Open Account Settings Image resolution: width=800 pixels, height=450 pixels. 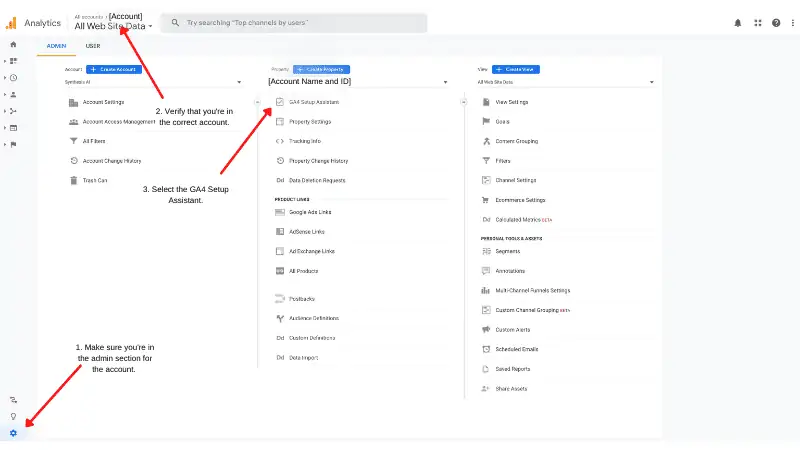[x=104, y=102]
